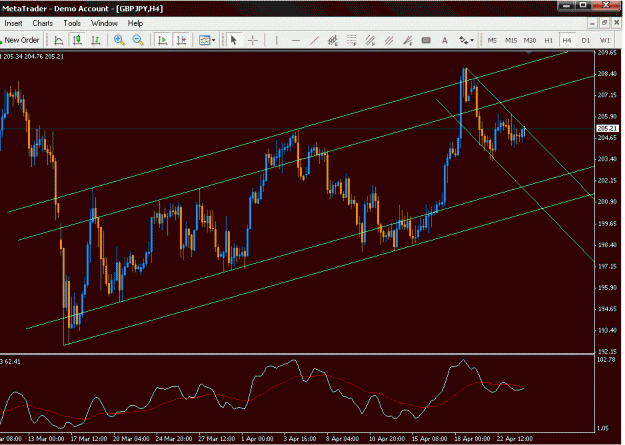This screenshot has width=625, height=445.
Task: Click the 200.90 price scale label
Action: click(607, 202)
